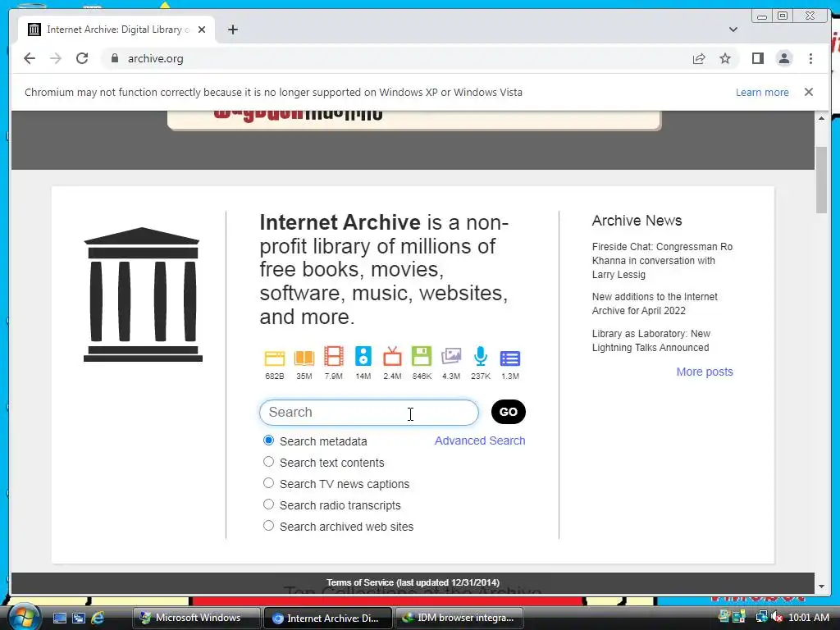Click the Windows Start orb
Screen dimensions: 840x630
click(x=24, y=617)
